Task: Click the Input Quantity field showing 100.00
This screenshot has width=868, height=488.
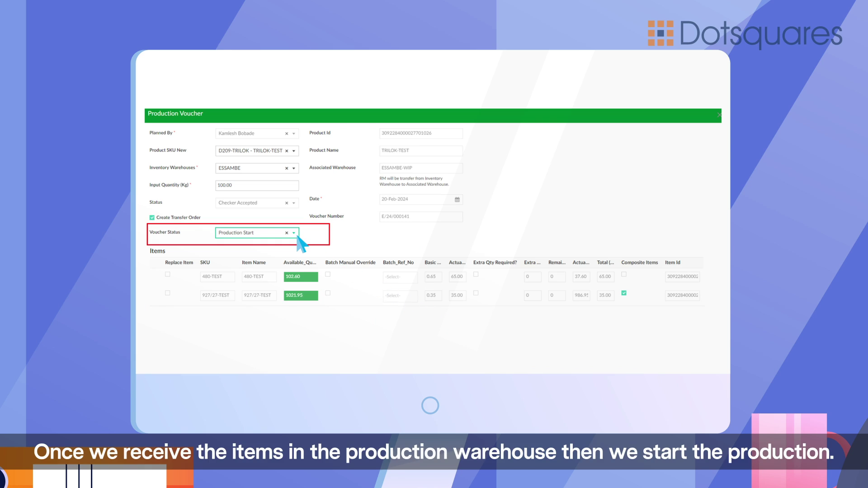Action: click(x=257, y=185)
